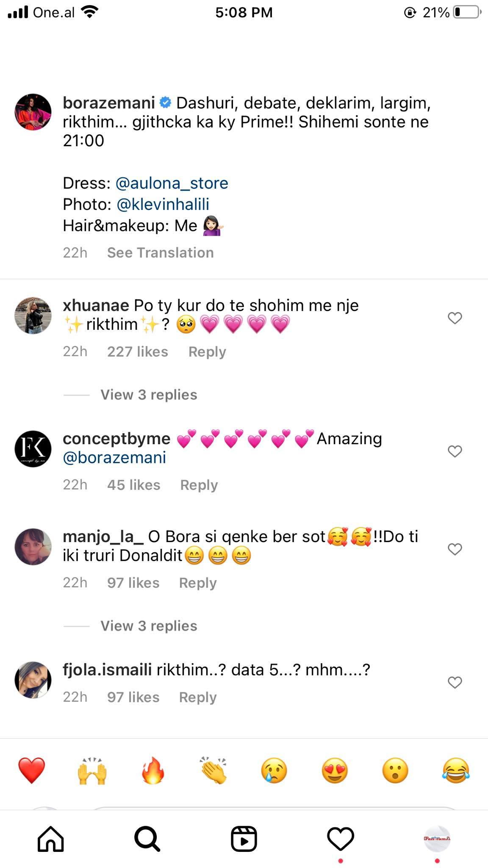Open borazemani's profile picture

point(33,112)
